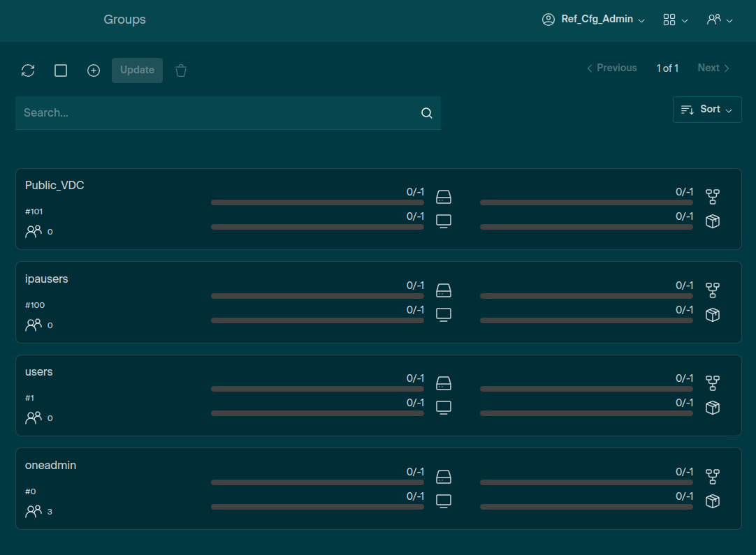Click the 1 of 1 page indicator
The image size is (756, 555).
pos(667,68)
